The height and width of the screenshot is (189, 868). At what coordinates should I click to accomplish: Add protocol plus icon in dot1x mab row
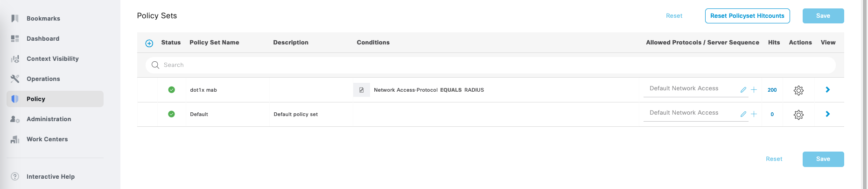[754, 90]
